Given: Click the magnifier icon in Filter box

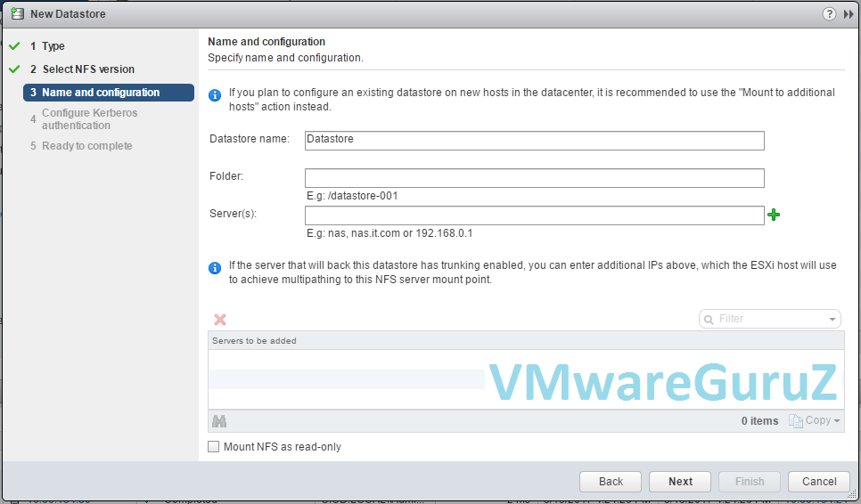Looking at the screenshot, I should pos(709,319).
